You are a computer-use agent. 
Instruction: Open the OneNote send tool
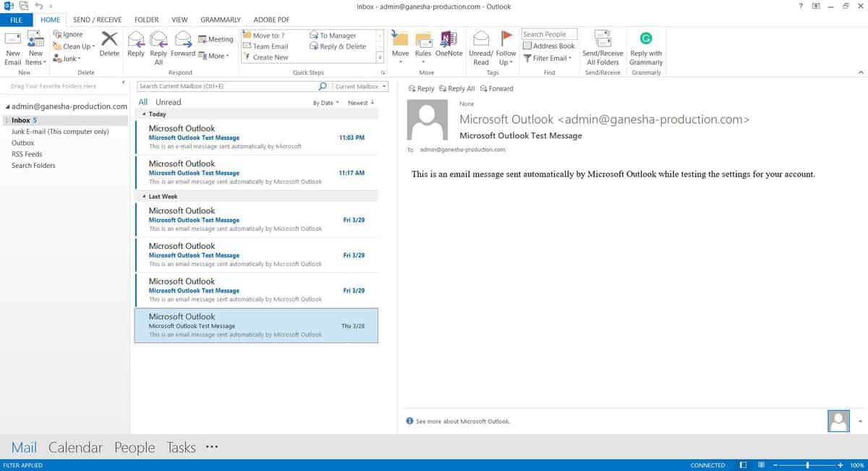pos(449,48)
